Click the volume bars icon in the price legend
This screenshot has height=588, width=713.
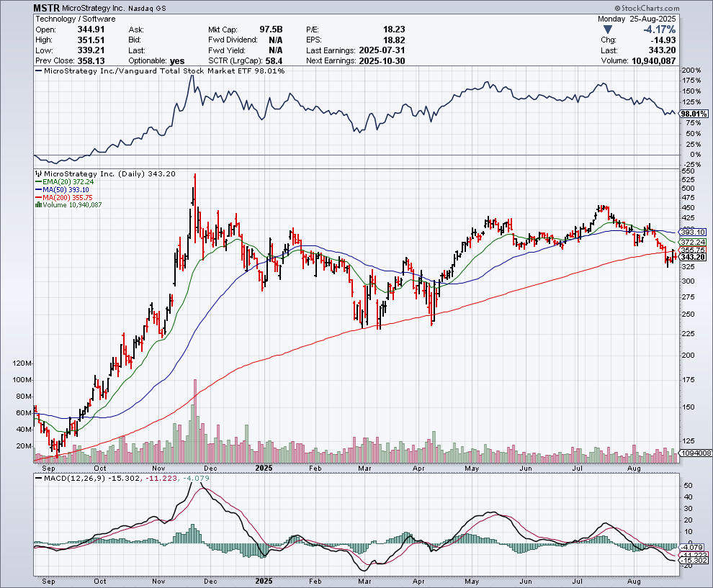(39, 205)
